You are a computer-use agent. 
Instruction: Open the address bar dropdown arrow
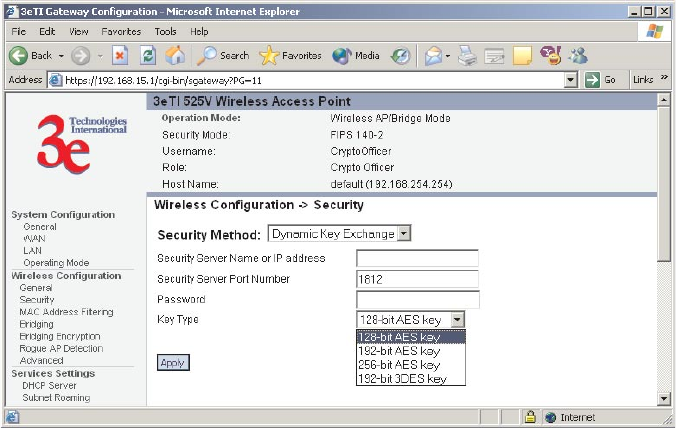click(x=571, y=80)
